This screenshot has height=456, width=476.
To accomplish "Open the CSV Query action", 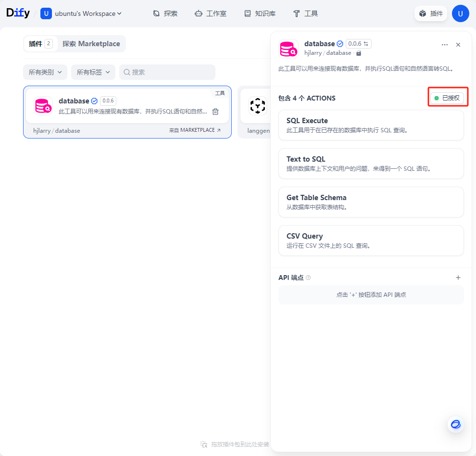I will 371,241.
